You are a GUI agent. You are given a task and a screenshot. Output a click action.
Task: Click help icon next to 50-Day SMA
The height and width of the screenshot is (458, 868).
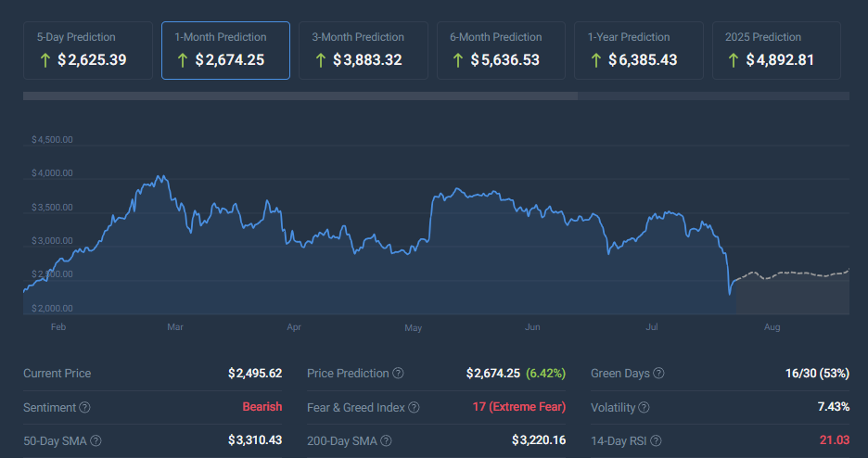point(96,440)
